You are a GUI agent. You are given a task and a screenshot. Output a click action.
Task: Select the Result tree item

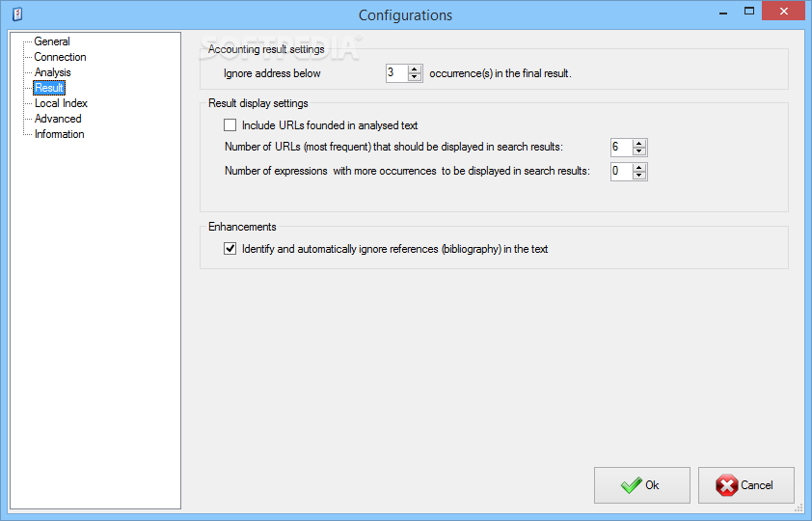point(49,88)
